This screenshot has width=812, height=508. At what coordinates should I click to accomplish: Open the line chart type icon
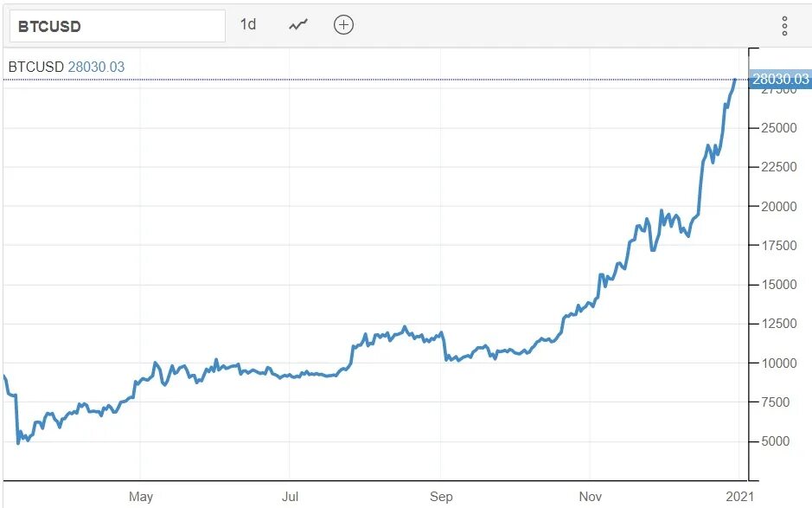pyautogui.click(x=298, y=24)
